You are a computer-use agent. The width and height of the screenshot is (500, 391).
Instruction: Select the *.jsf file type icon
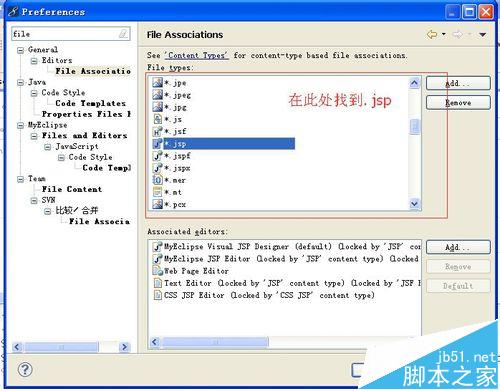coord(157,131)
